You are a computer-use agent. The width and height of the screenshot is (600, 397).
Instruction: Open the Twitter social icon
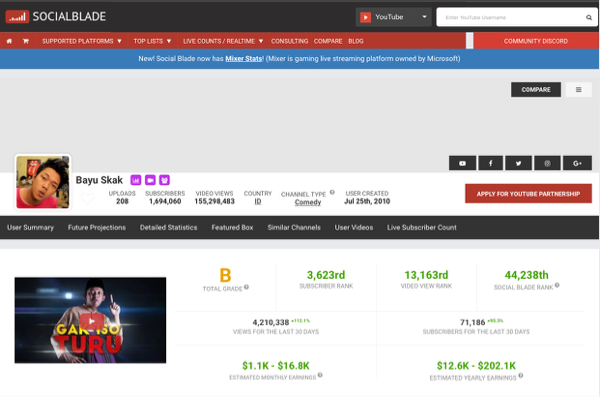coord(518,163)
